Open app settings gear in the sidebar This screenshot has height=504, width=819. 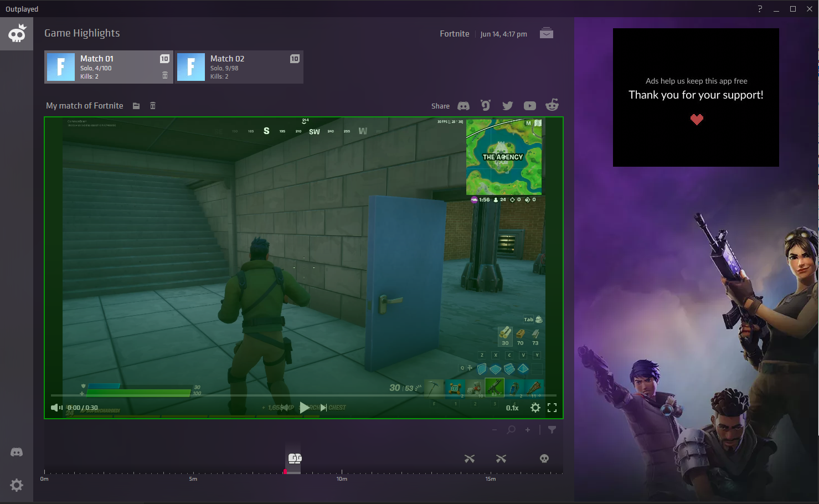pyautogui.click(x=17, y=485)
